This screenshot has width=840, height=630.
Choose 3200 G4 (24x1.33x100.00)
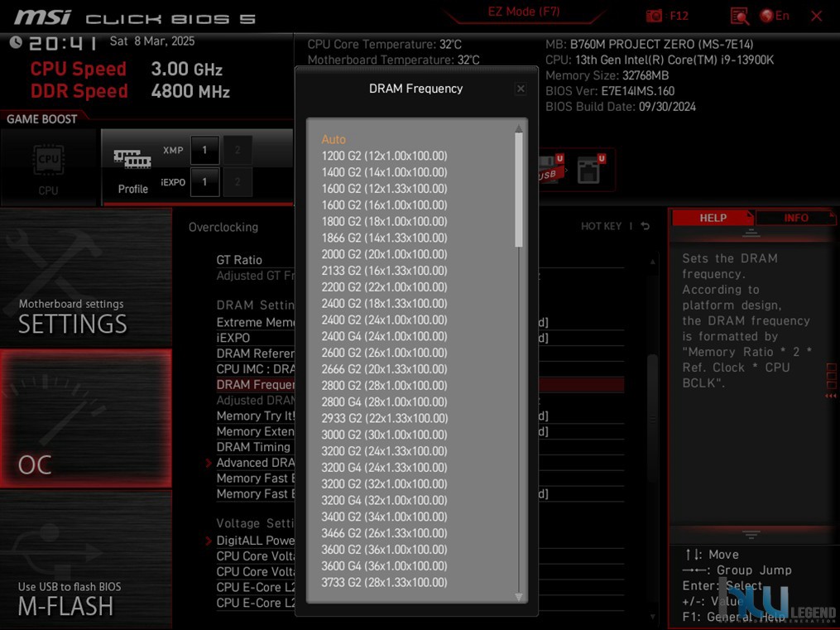coord(384,468)
